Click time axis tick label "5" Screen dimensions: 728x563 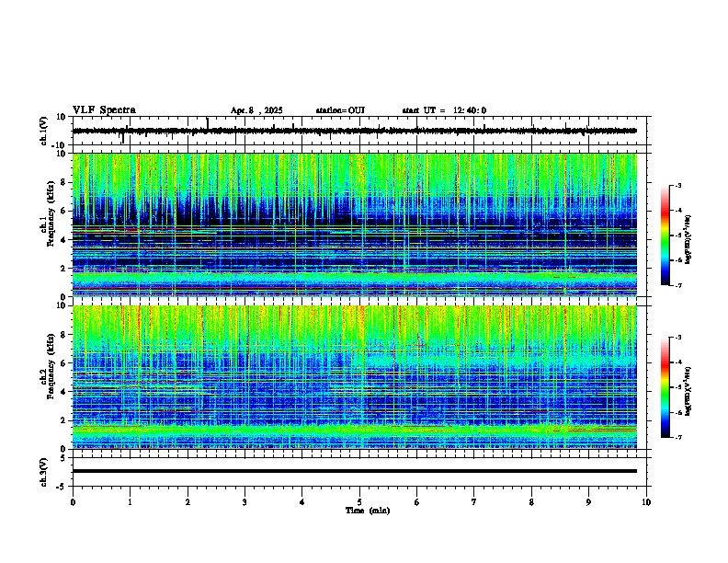click(359, 502)
